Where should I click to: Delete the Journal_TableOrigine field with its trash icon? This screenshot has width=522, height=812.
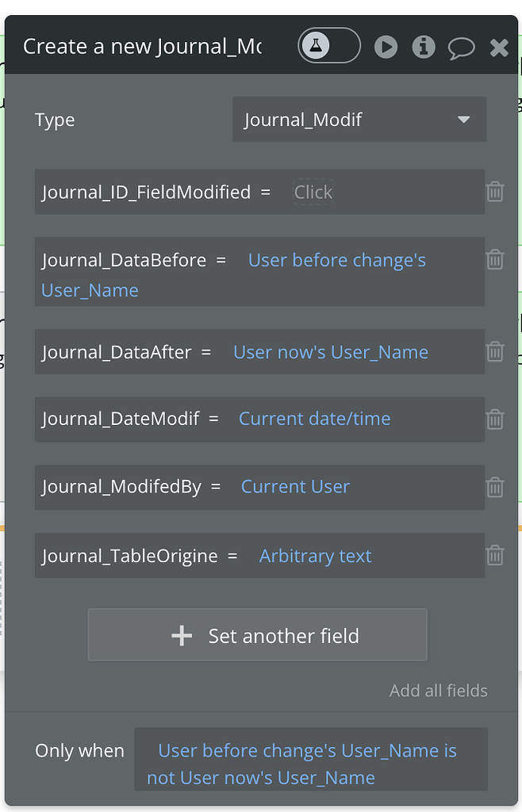494,556
